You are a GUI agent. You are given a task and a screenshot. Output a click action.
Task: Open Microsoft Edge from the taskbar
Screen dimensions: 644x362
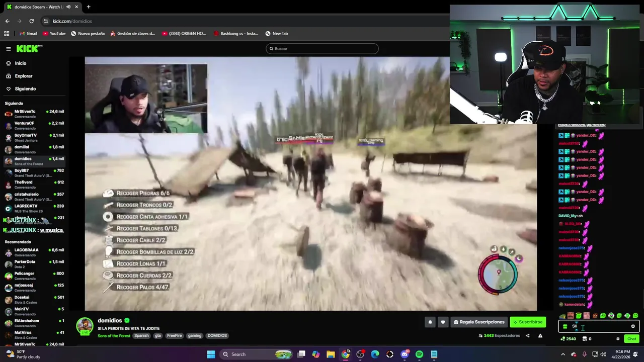point(375,354)
